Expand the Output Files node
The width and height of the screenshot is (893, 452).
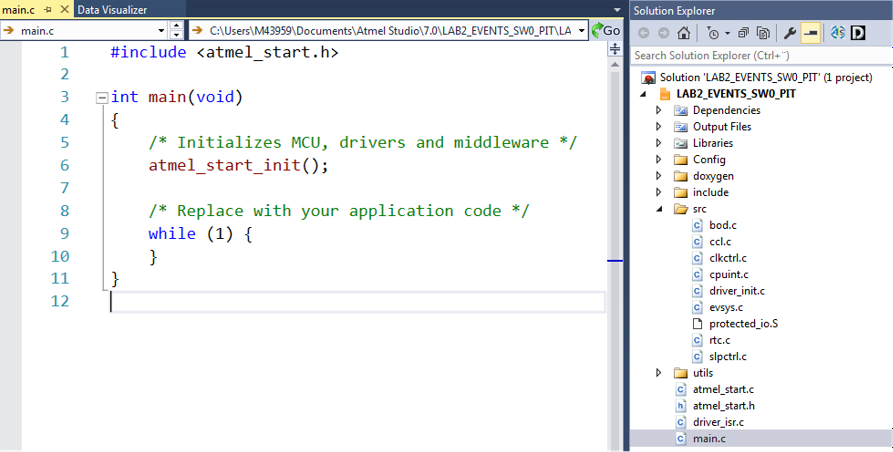pos(658,126)
